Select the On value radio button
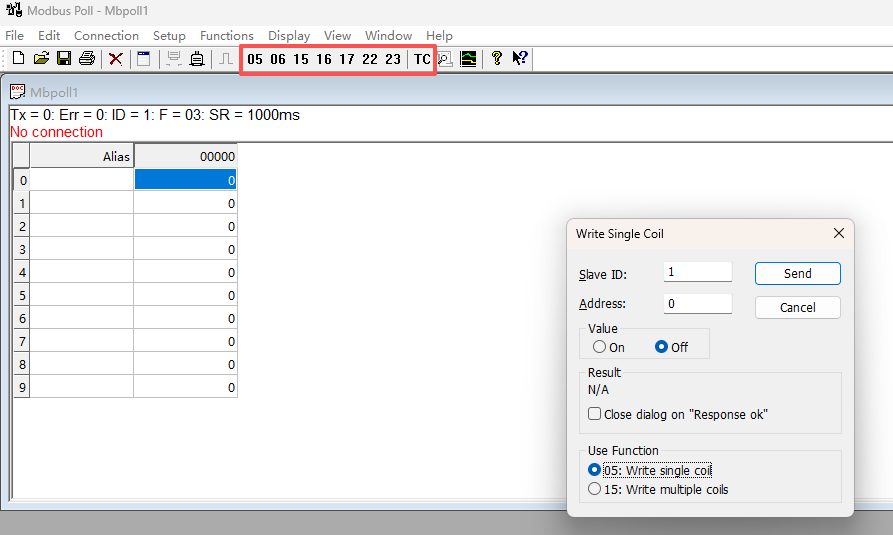Viewport: 893px width, 535px height. pyautogui.click(x=600, y=347)
